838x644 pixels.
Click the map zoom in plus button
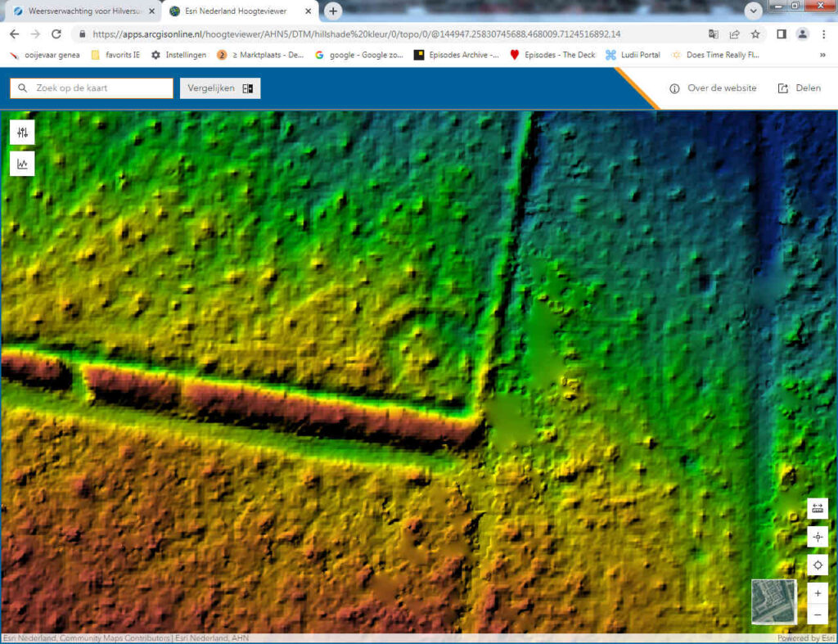817,593
